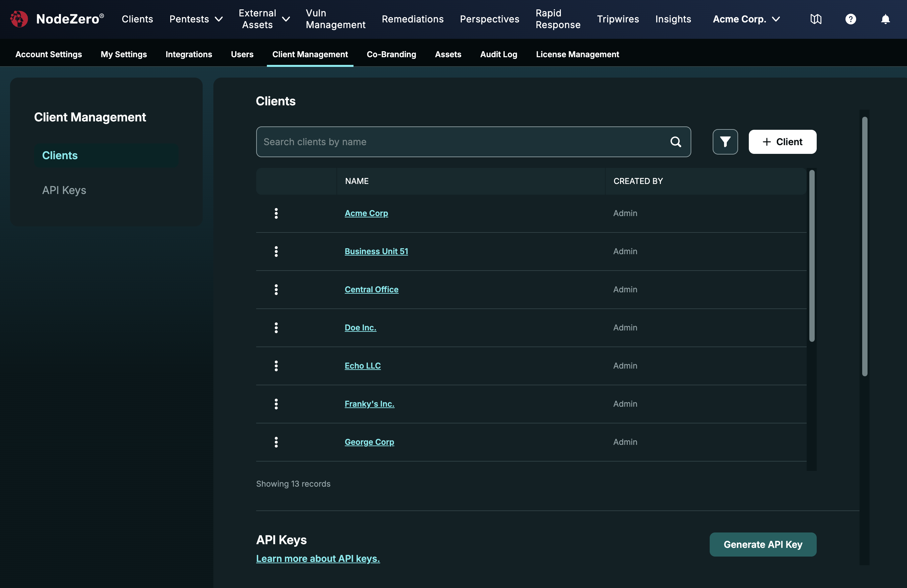Open the Franky's Inc. client link
This screenshot has width=907, height=588.
click(369, 404)
